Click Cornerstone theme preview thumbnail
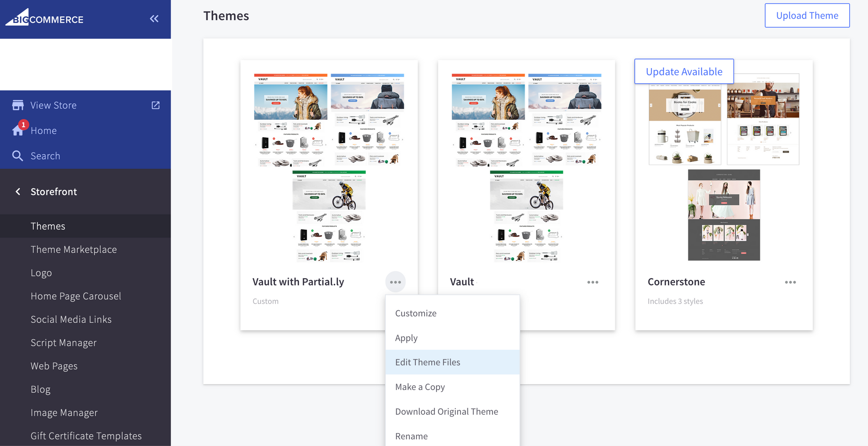868x446 pixels. 724,168
